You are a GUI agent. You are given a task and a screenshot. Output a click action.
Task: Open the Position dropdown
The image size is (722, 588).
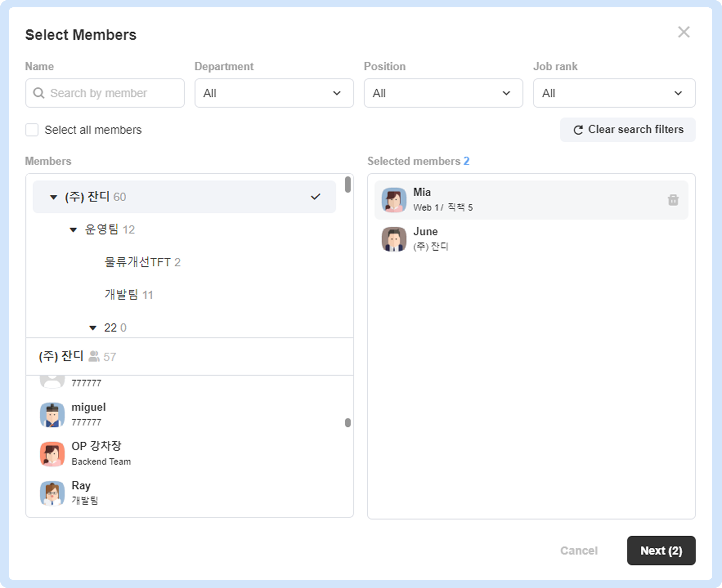pyautogui.click(x=443, y=93)
